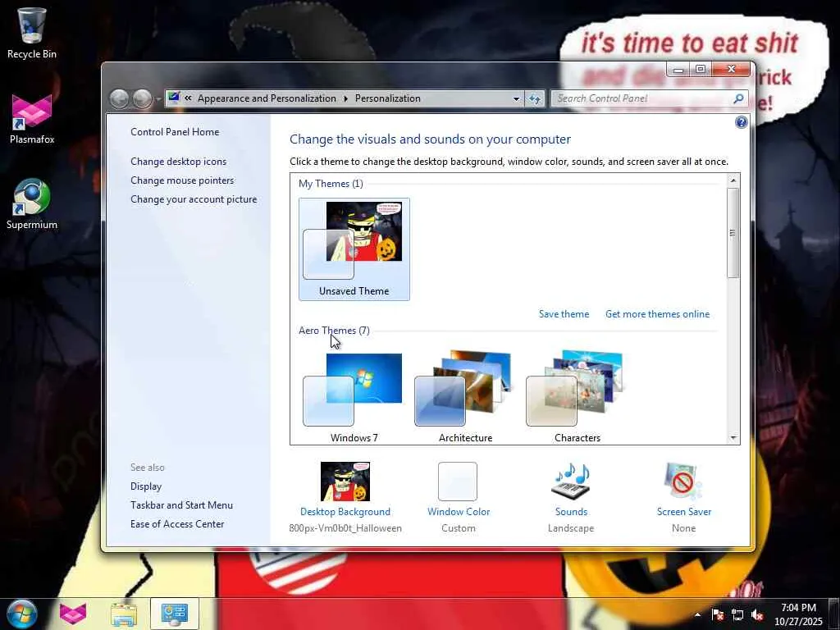Image resolution: width=840 pixels, height=630 pixels.
Task: Maximize the Personalization window
Action: pos(701,70)
